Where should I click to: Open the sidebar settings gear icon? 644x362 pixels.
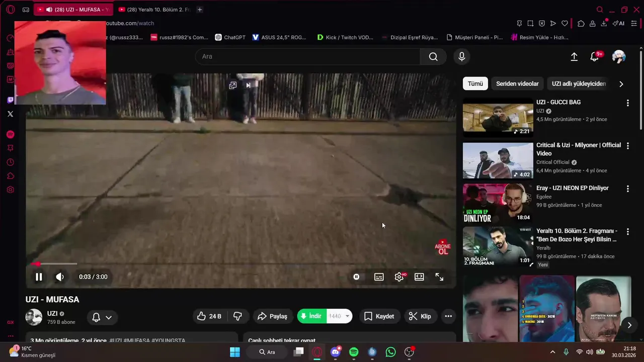pyautogui.click(x=10, y=190)
